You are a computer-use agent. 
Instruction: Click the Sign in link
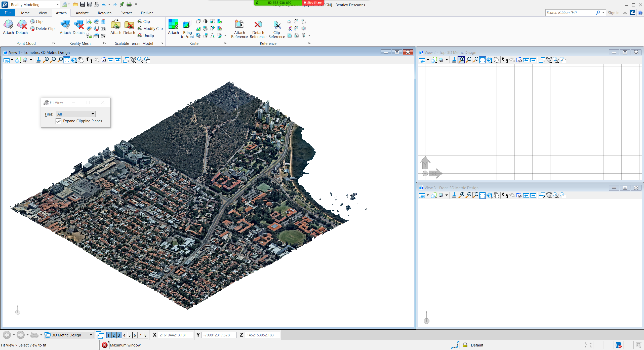(614, 13)
